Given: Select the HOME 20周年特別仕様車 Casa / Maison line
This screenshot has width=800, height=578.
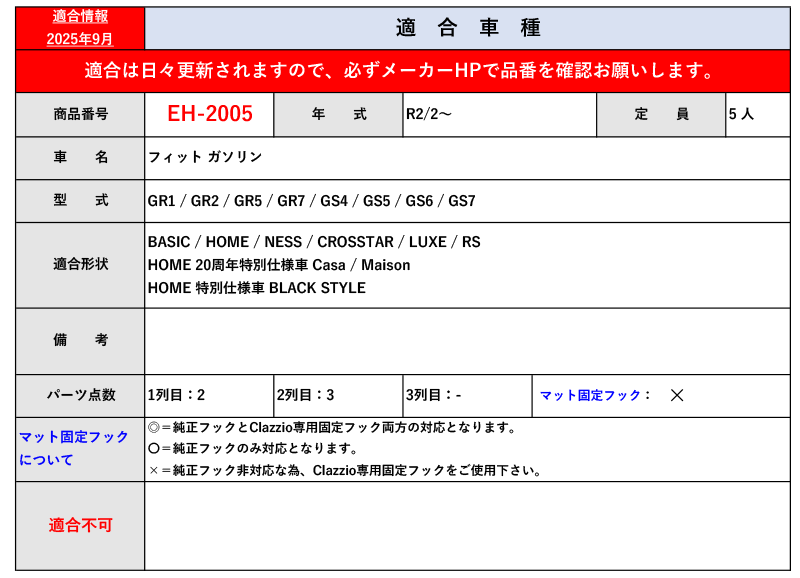Looking at the screenshot, I should (x=278, y=265).
